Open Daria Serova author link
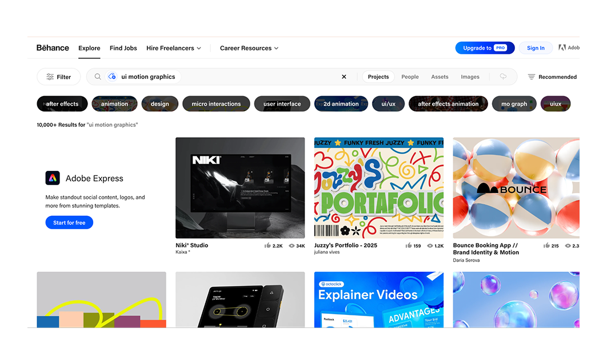This screenshot has height=364, width=607. [x=466, y=260]
